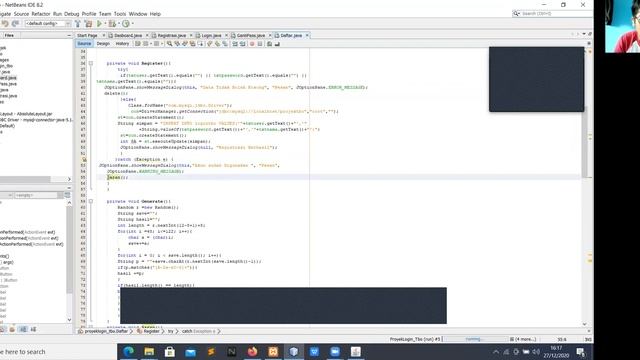This screenshot has height=360, width=640.
Task: Click the Find Selection magnifier icon in editor toolbar
Action: [169, 44]
